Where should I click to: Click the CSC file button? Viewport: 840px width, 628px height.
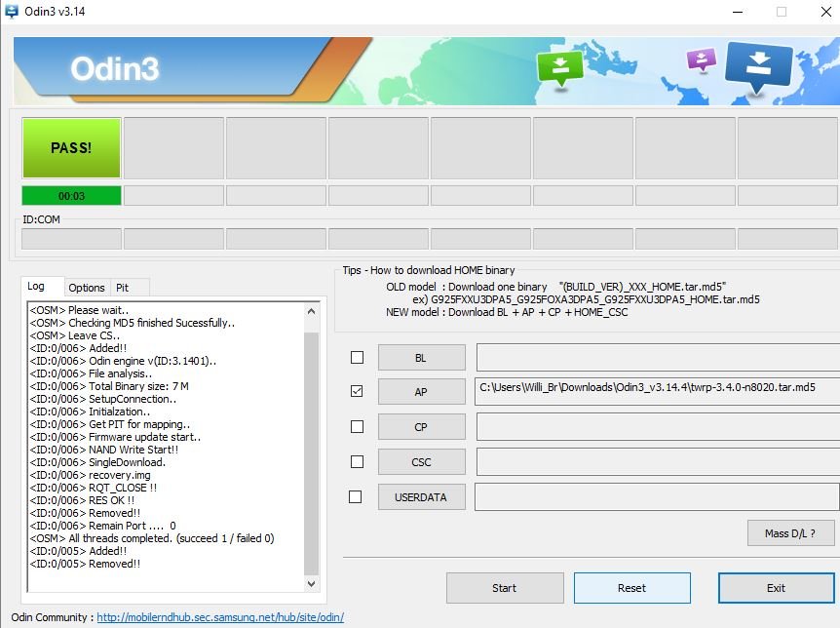pos(421,462)
